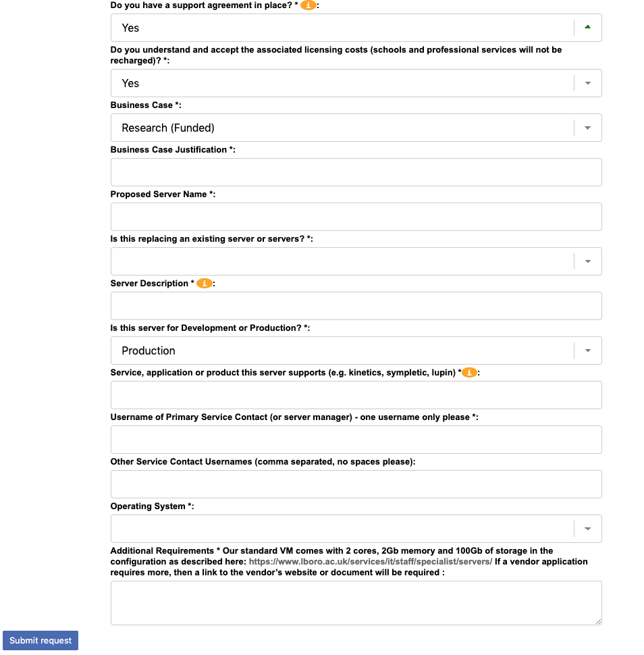Click the selected Research (Funded) value
Image resolution: width=644 pixels, height=655 pixels.
[168, 128]
